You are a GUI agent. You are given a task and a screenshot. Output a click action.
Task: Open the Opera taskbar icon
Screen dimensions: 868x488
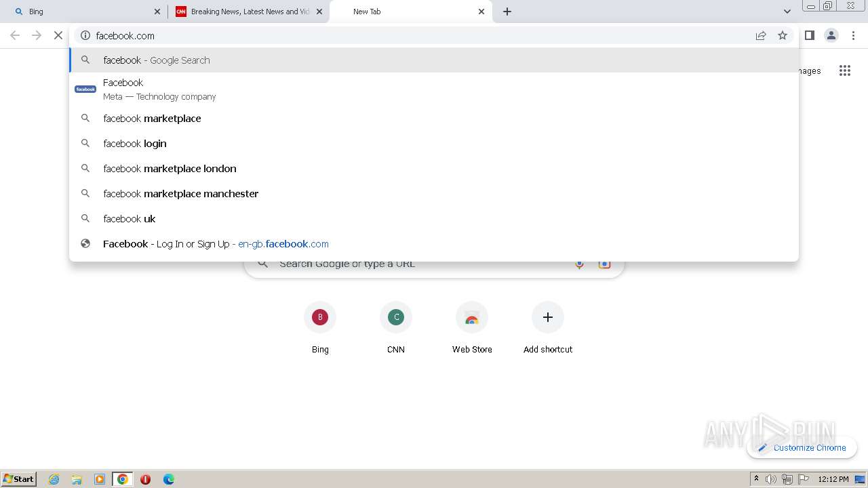coord(145,479)
